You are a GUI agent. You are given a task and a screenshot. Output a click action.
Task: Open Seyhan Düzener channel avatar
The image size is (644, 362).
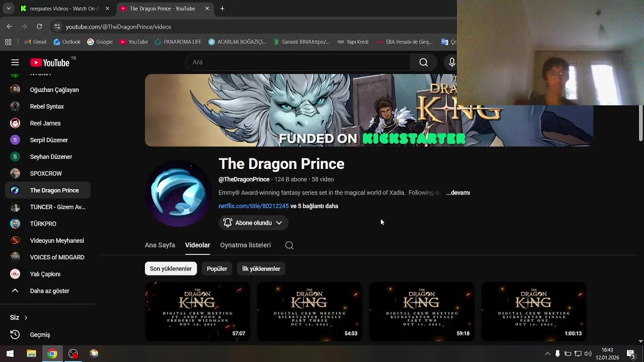click(x=15, y=157)
